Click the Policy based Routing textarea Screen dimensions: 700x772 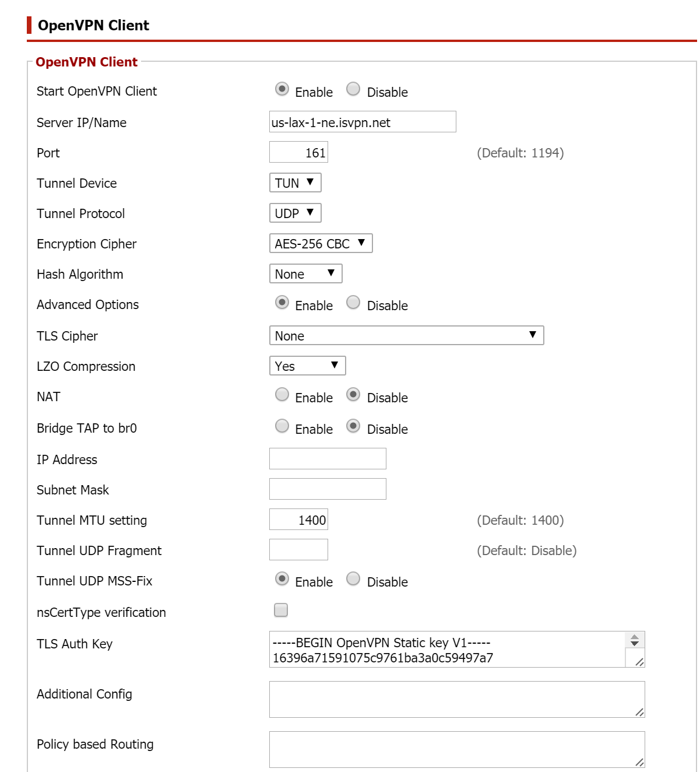point(457,750)
